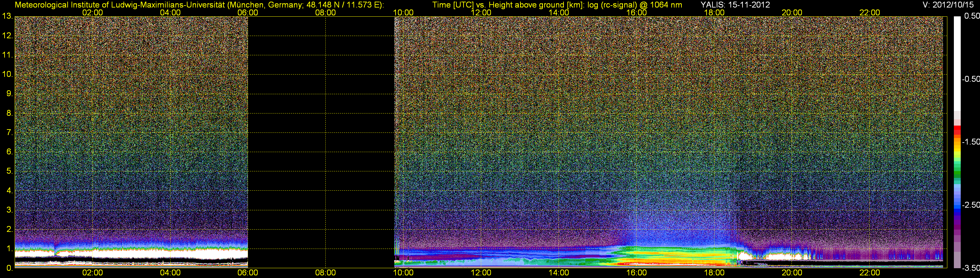Click the 3 km height axis label
980x278 pixels.
coord(9,210)
